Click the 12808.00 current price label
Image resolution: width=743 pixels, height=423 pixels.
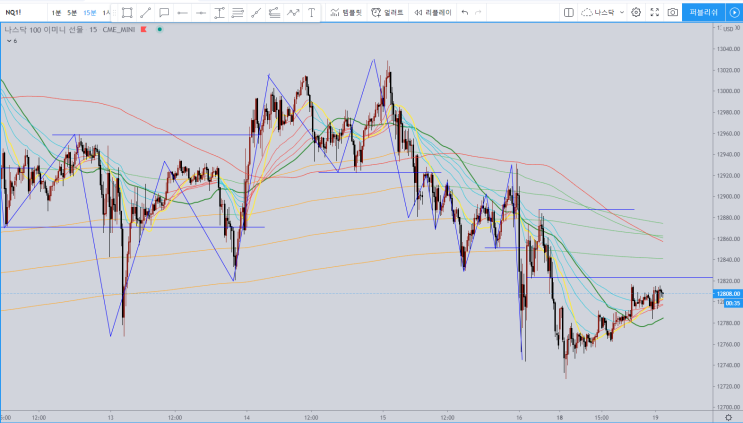click(728, 294)
